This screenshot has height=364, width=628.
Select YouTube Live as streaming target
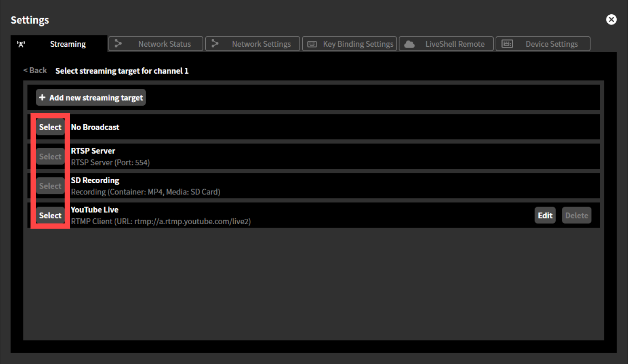[x=50, y=215]
